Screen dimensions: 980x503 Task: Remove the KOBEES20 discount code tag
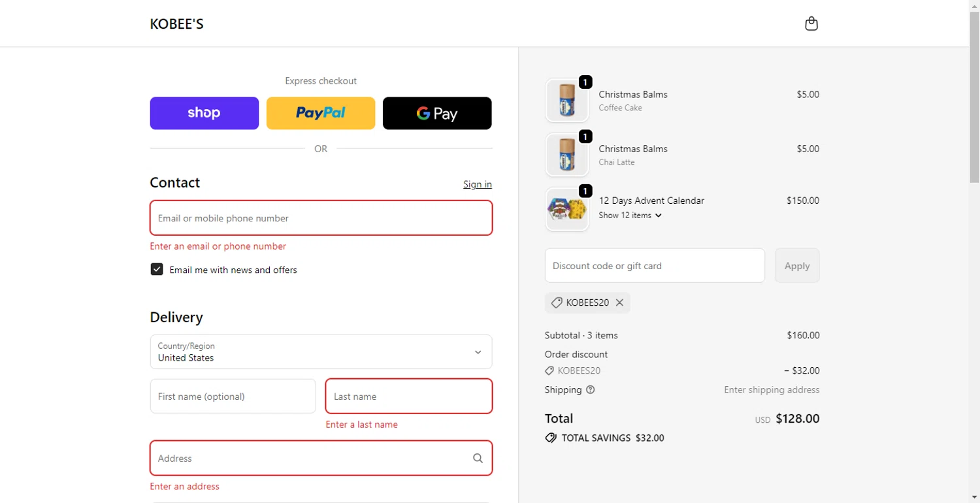[x=619, y=302]
